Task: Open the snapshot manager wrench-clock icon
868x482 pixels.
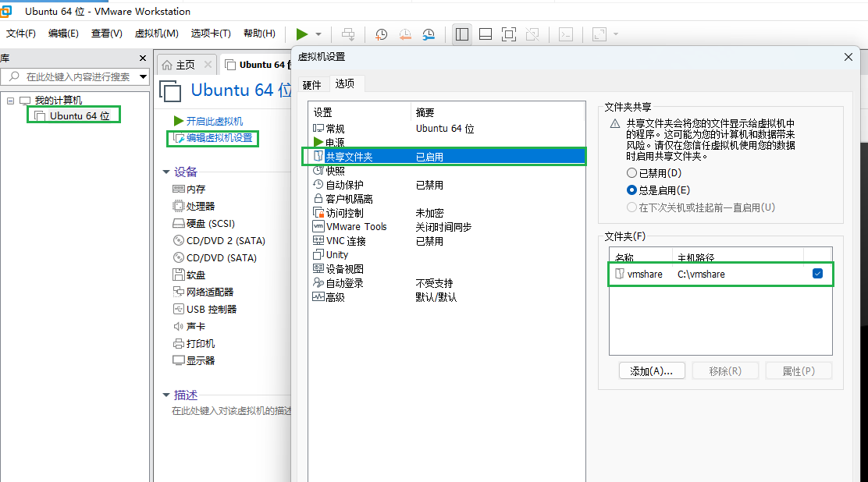Action: pos(429,34)
